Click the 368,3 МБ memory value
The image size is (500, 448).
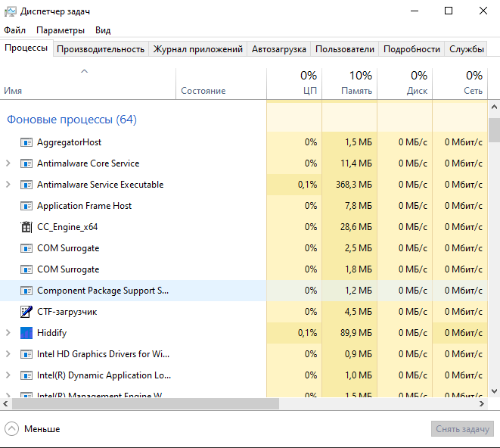click(354, 185)
